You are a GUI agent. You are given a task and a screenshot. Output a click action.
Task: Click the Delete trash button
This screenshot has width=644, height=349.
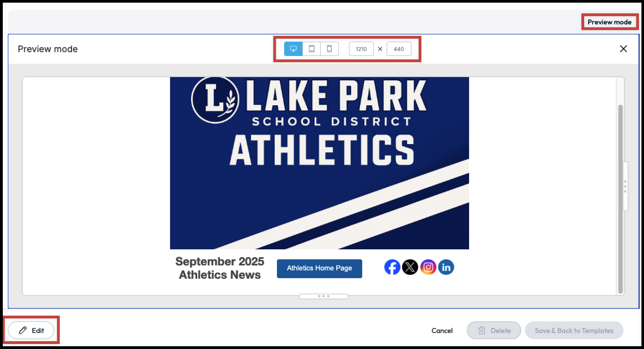(x=494, y=331)
